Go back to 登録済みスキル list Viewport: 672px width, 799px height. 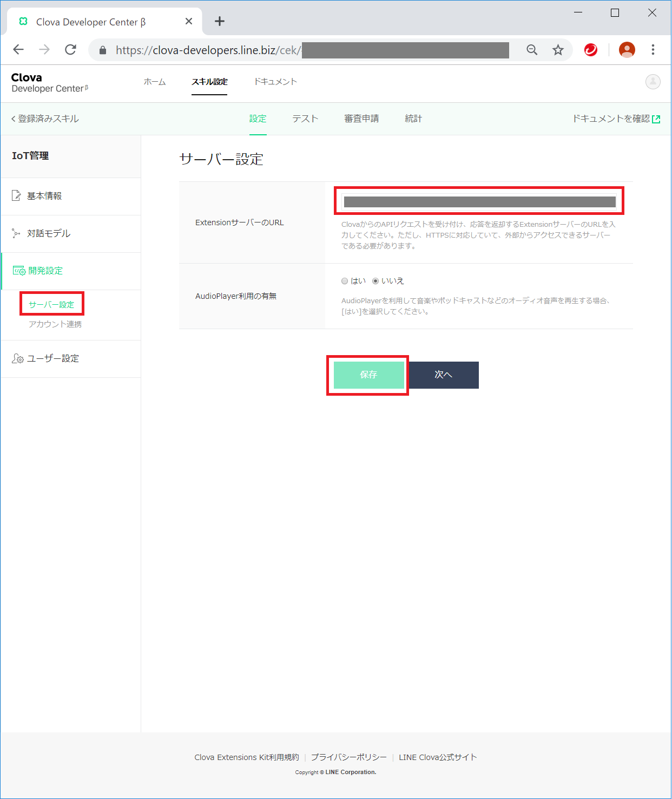[x=45, y=119]
